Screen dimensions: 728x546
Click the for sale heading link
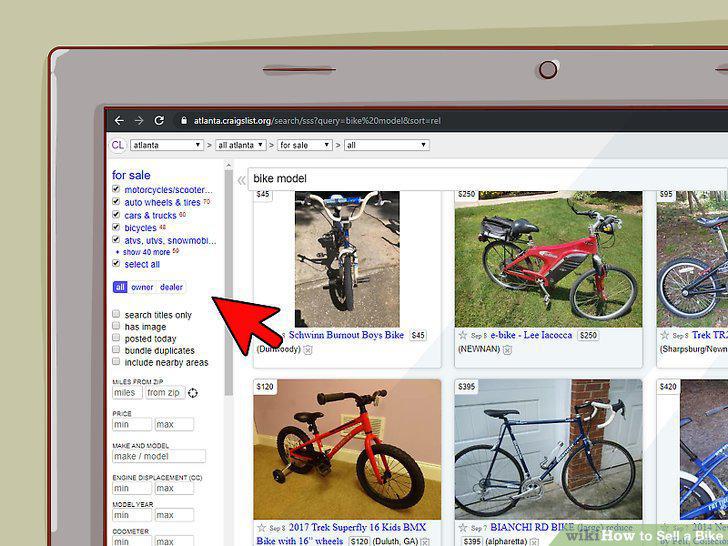[131, 176]
